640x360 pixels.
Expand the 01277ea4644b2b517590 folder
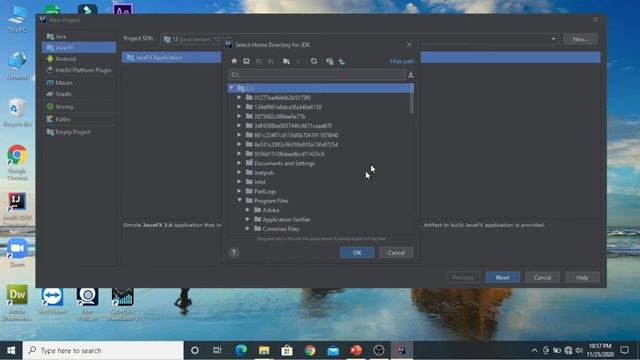pyautogui.click(x=240, y=98)
